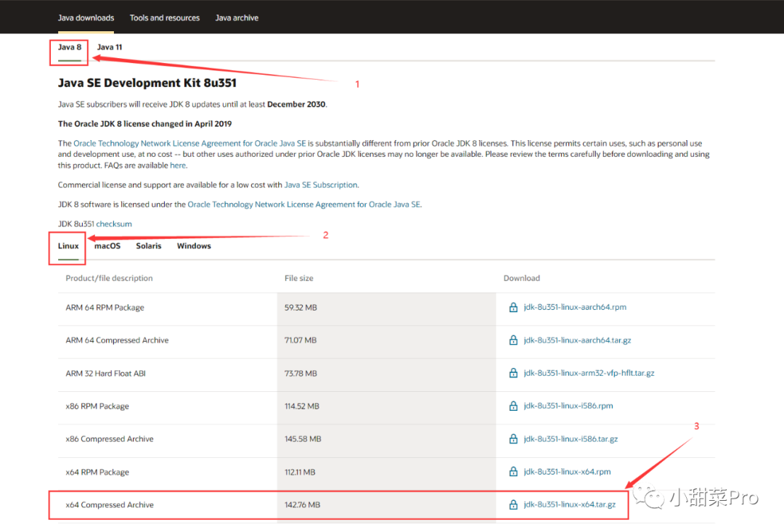Follow the Java SE Subscription link
Image resolution: width=784 pixels, height=532 pixels.
tap(321, 185)
